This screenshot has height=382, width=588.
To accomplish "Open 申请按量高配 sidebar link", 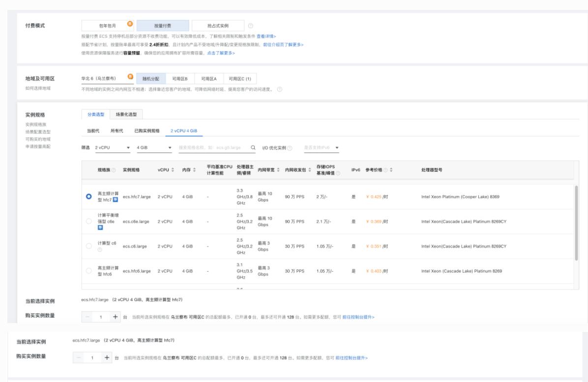I will 38,146.
